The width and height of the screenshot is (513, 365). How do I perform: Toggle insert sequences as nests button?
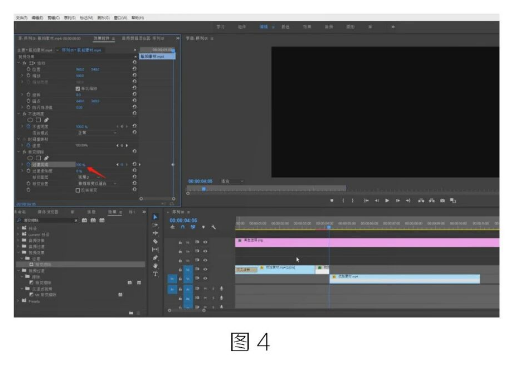point(172,227)
